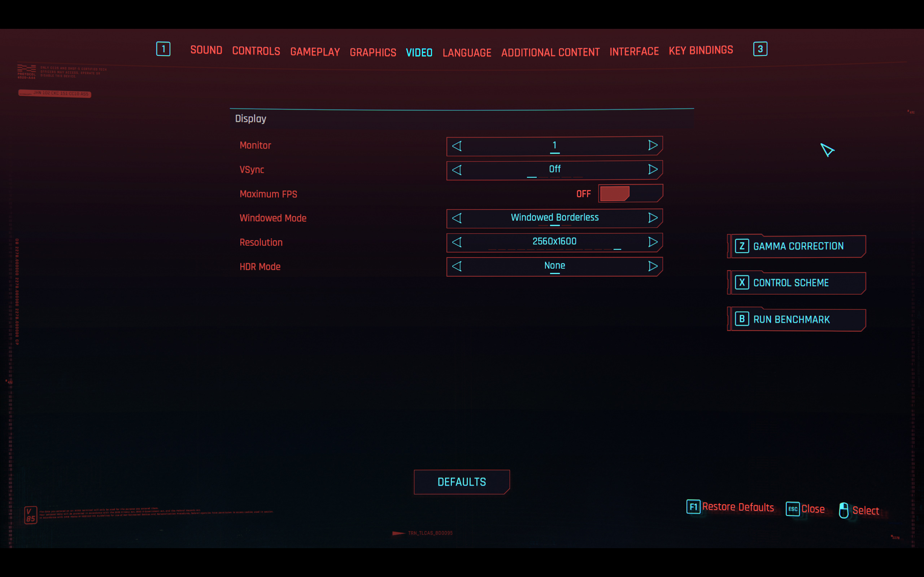Image resolution: width=924 pixels, height=577 pixels.
Task: Click right arrow on Windowed Mode selector
Action: (x=653, y=218)
